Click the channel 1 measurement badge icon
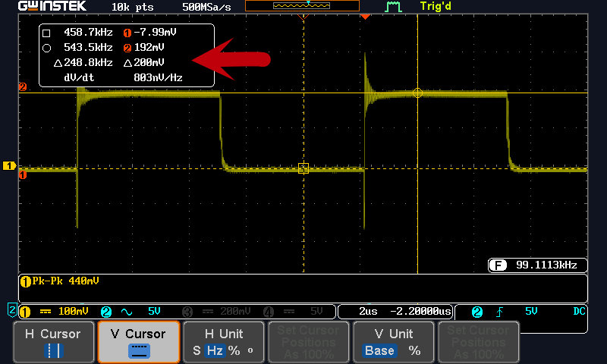Viewport: 607px width, 364px height. click(25, 281)
